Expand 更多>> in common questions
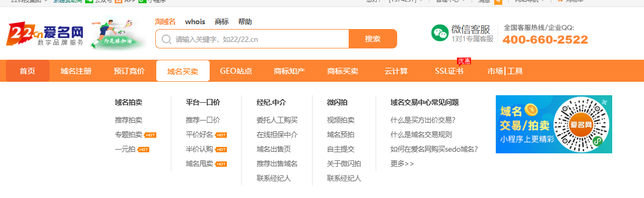Screen dimensions: 644x198 click(402, 164)
